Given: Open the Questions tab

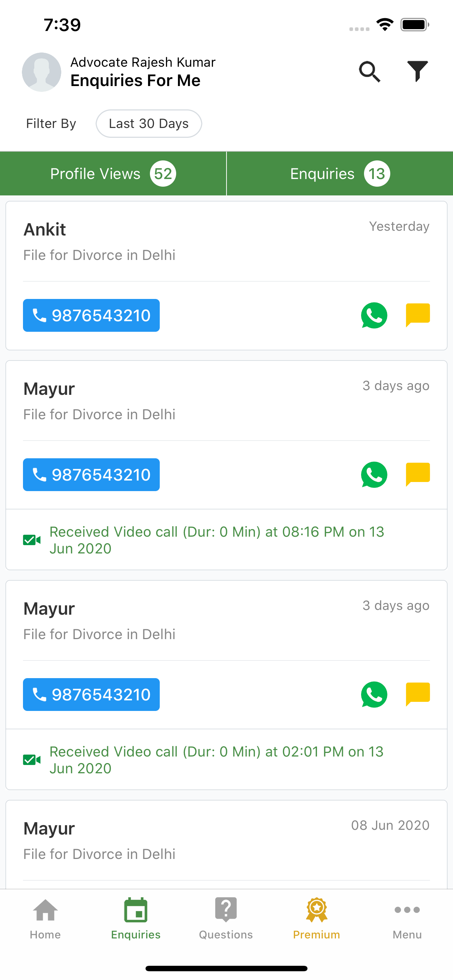Looking at the screenshot, I should click(x=226, y=919).
